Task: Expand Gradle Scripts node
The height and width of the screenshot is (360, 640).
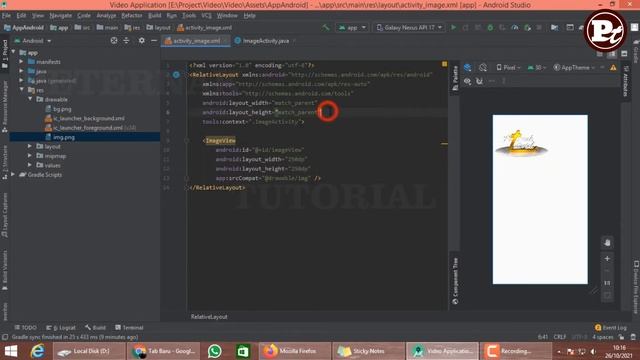Action: [13, 174]
